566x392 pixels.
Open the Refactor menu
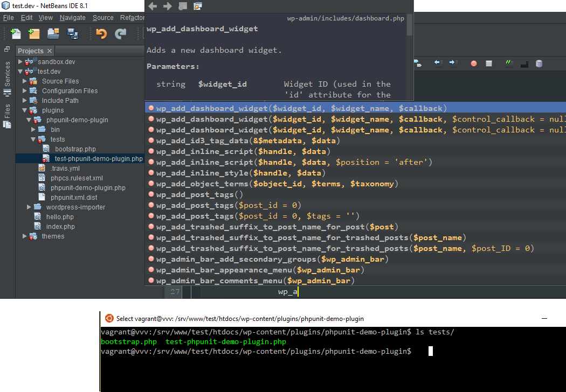click(x=132, y=18)
